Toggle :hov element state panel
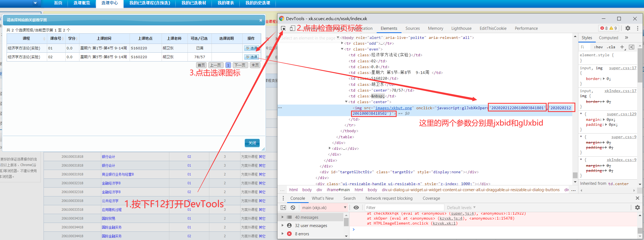 point(598,47)
